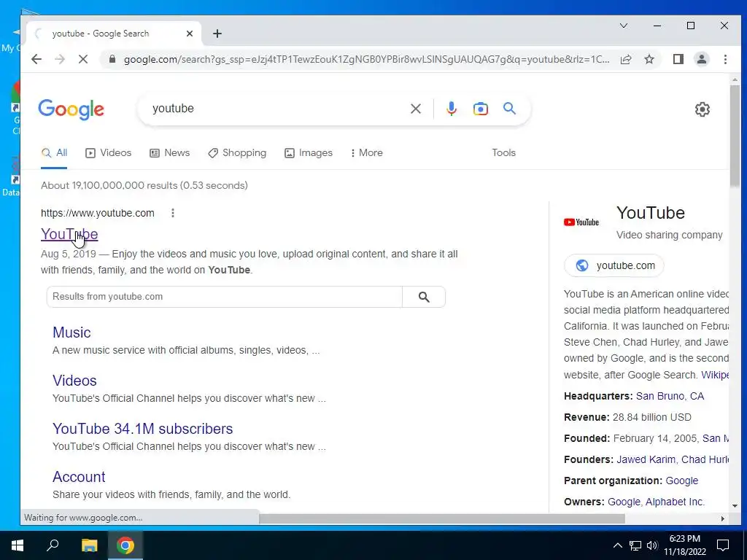Expand the More search filters menu
The height and width of the screenshot is (560, 747).
(366, 153)
